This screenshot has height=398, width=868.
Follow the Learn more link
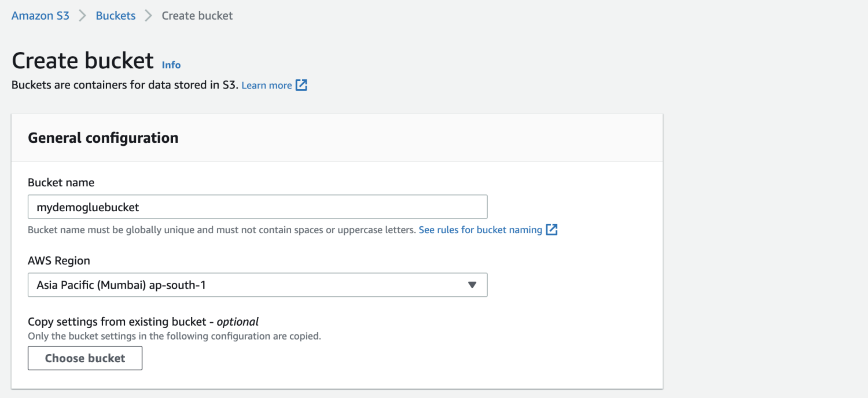(266, 86)
